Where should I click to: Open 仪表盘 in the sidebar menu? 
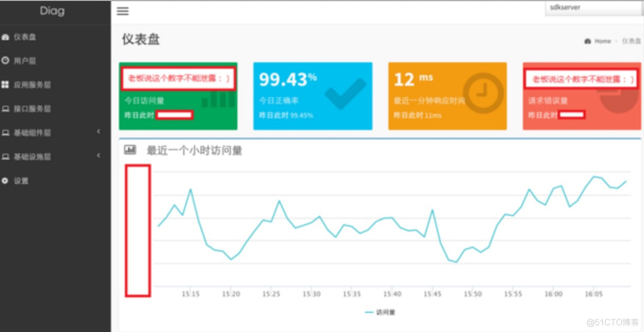(x=25, y=37)
